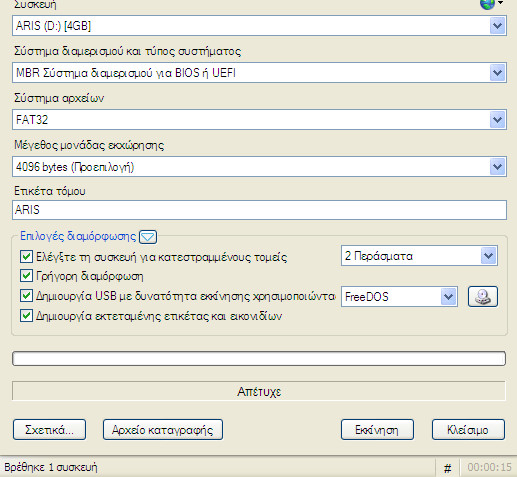Expand the MBR partition scheme dropdown
Viewport: 517px width, 477px height.
click(x=259, y=73)
